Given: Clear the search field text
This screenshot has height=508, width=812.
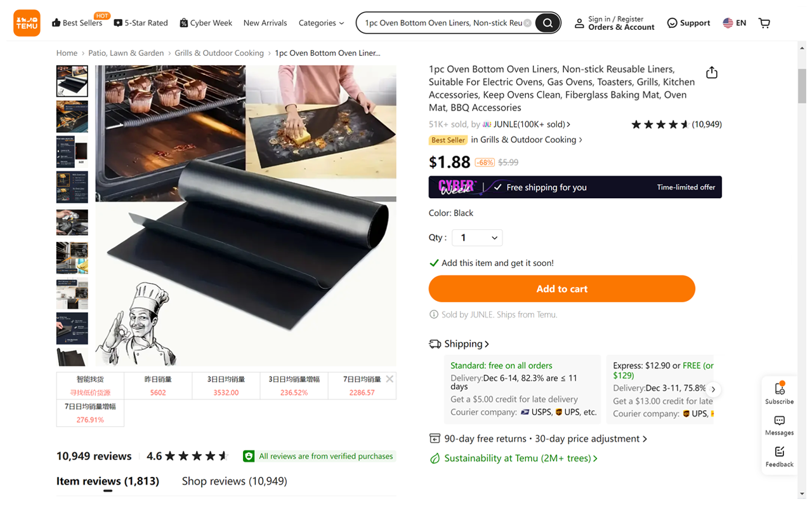Looking at the screenshot, I should pyautogui.click(x=527, y=23).
